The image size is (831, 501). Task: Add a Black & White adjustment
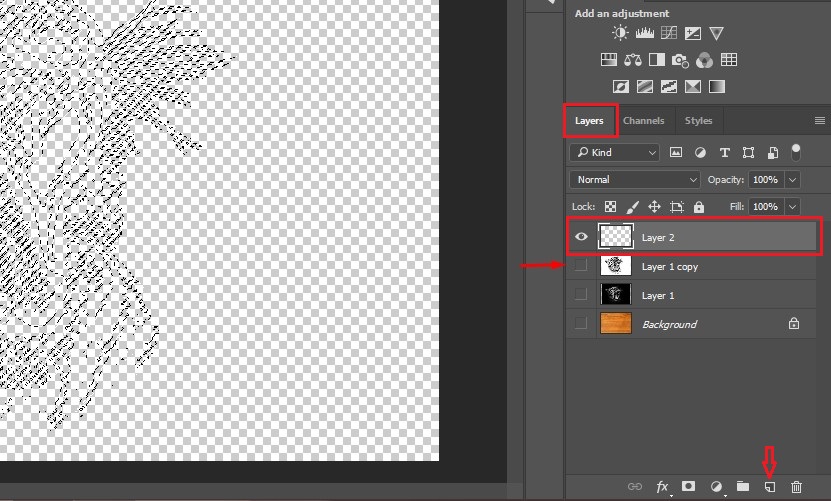click(657, 60)
